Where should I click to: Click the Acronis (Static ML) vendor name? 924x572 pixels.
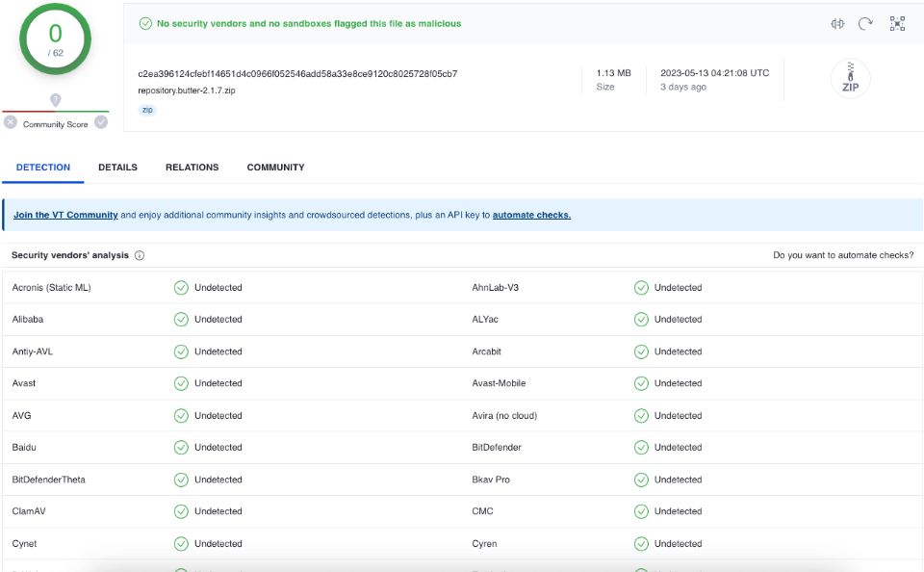point(51,288)
